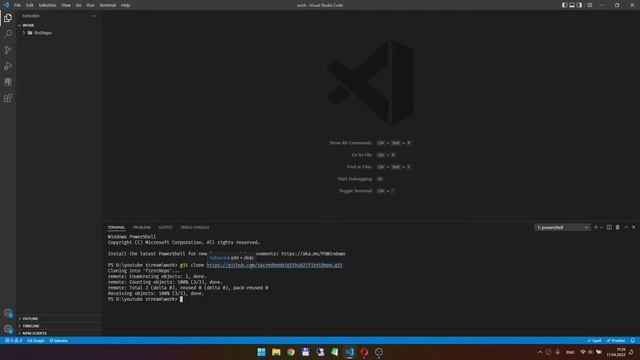Open the clock and date in the taskbar
The width and height of the screenshot is (640, 360).
(x=616, y=352)
